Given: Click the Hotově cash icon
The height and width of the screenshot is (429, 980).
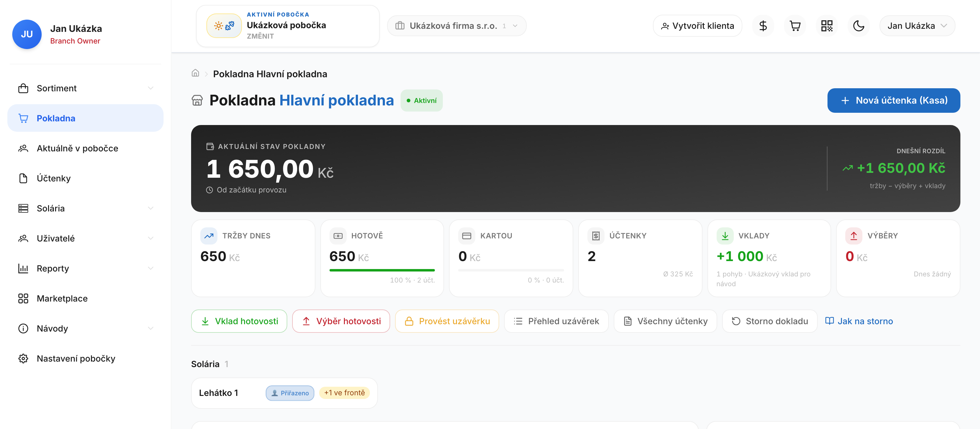Looking at the screenshot, I should pos(338,236).
